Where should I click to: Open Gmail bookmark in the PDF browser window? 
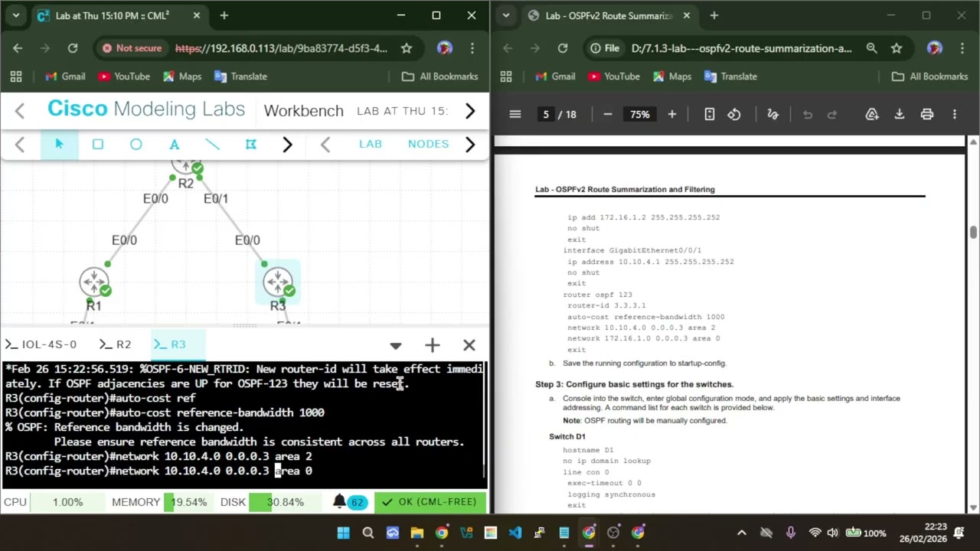click(x=555, y=77)
